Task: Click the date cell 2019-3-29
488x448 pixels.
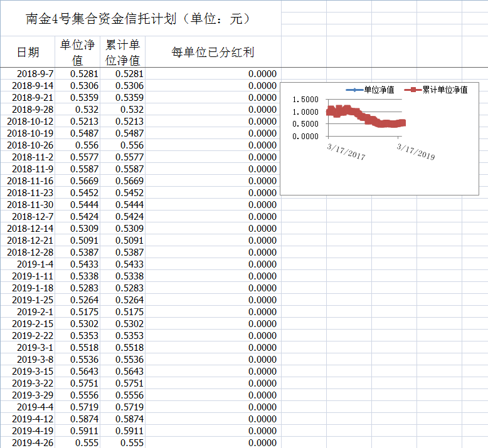Action: [x=28, y=395]
